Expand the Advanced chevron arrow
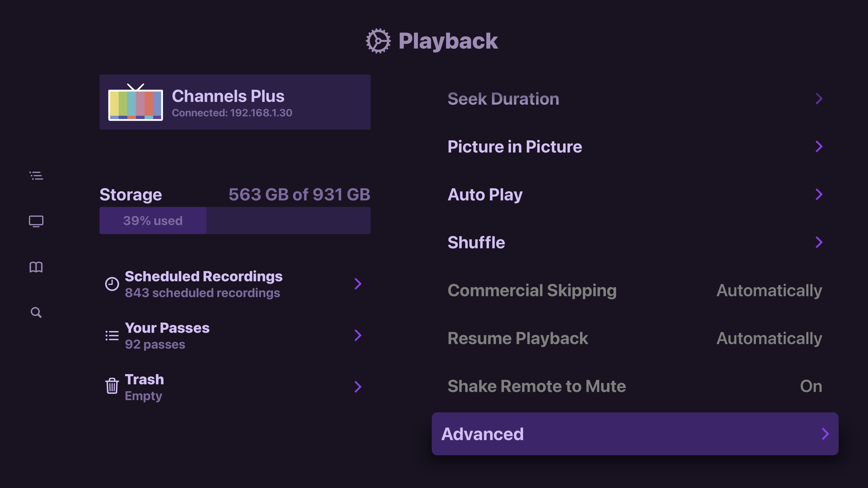Viewport: 868px width, 488px height. (825, 434)
